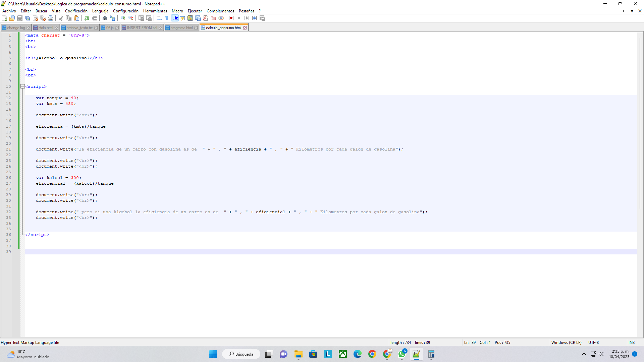The width and height of the screenshot is (644, 362).
Task: Open the Replace toolbar icon
Action: [x=113, y=18]
